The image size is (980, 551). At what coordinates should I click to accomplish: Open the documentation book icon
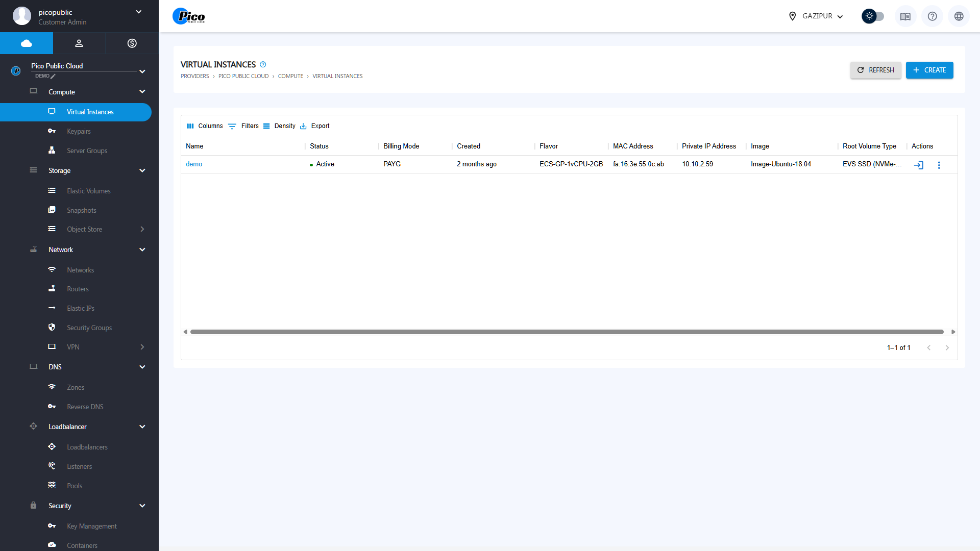pos(905,16)
